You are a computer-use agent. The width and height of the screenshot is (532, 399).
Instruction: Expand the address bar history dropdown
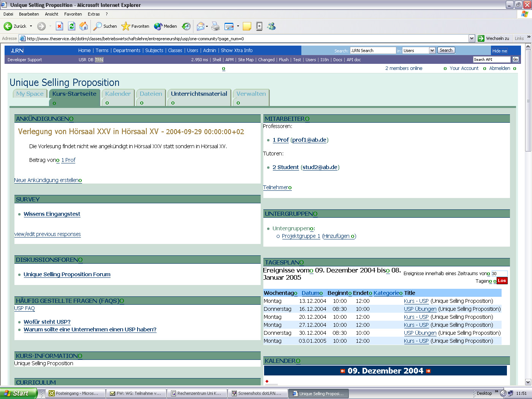point(472,38)
